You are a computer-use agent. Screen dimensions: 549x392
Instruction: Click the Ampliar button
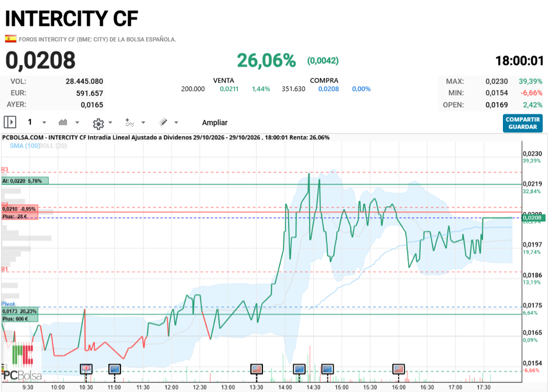pyautogui.click(x=215, y=122)
